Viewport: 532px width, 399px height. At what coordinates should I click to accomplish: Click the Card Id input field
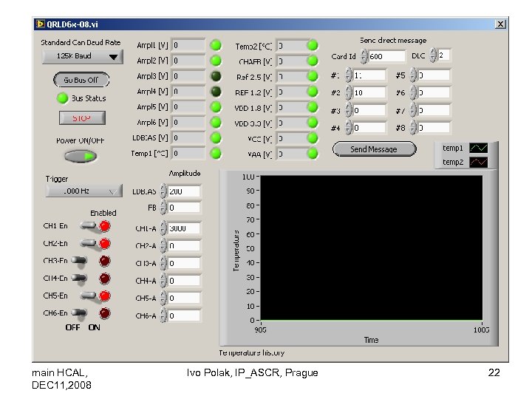386,56
